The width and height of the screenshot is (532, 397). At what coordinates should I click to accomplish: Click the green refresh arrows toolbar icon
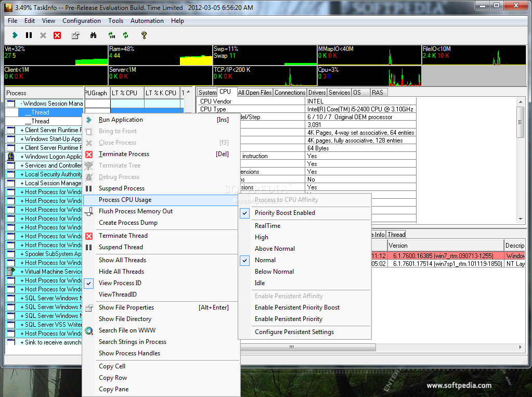point(126,35)
